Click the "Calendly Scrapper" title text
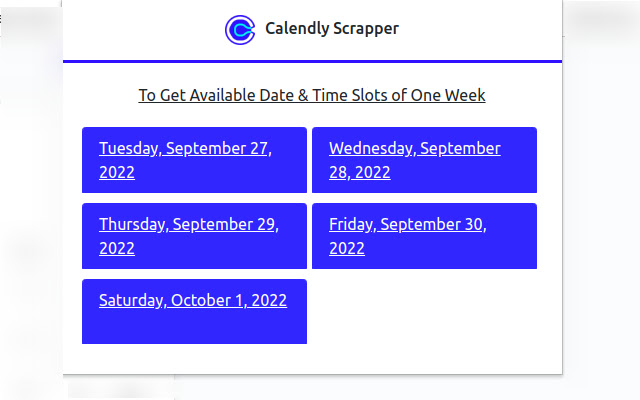 [x=331, y=29]
